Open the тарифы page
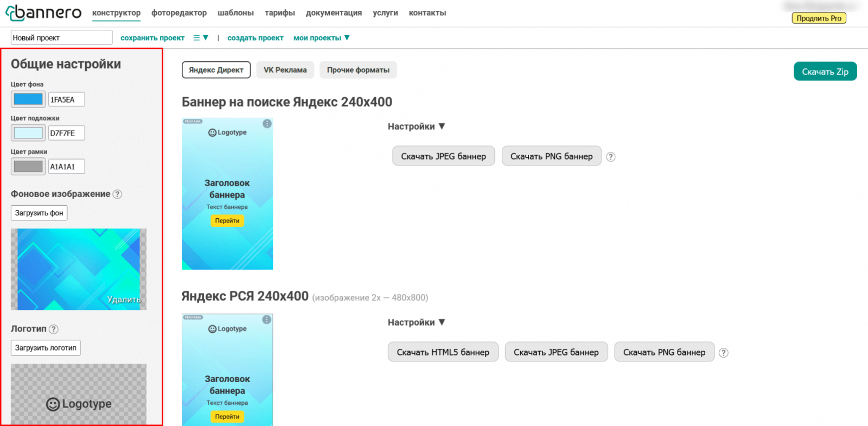868x426 pixels. click(280, 13)
